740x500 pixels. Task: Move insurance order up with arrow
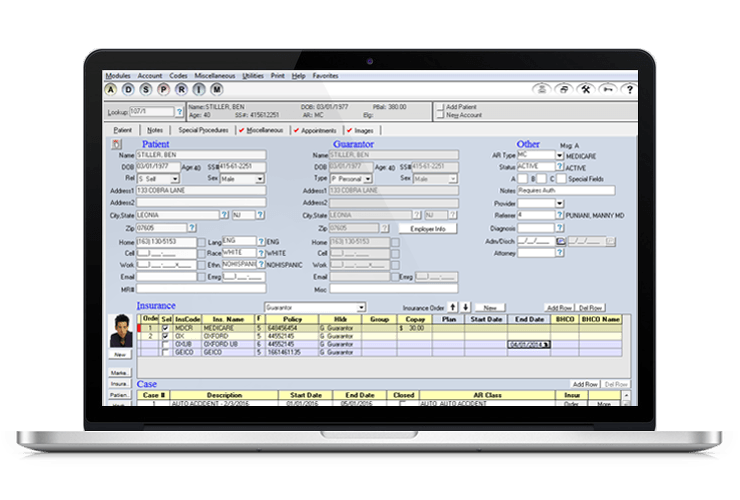[x=451, y=307]
